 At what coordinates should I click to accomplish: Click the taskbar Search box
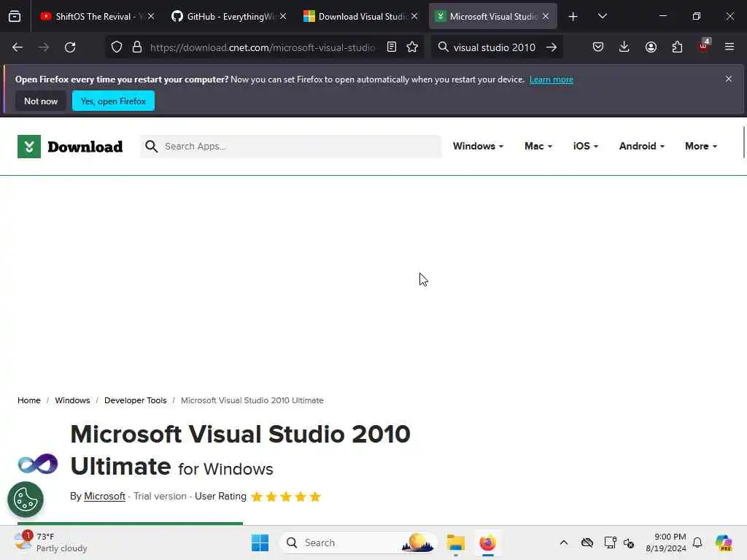tap(358, 542)
